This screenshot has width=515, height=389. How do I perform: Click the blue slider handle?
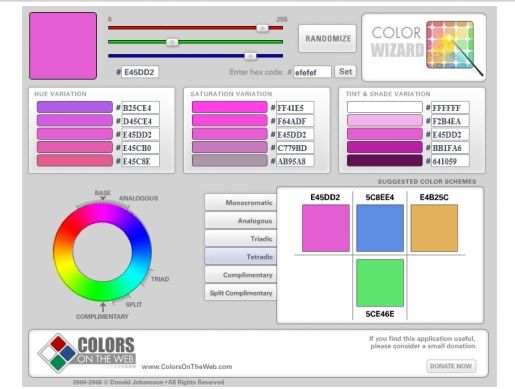click(250, 56)
